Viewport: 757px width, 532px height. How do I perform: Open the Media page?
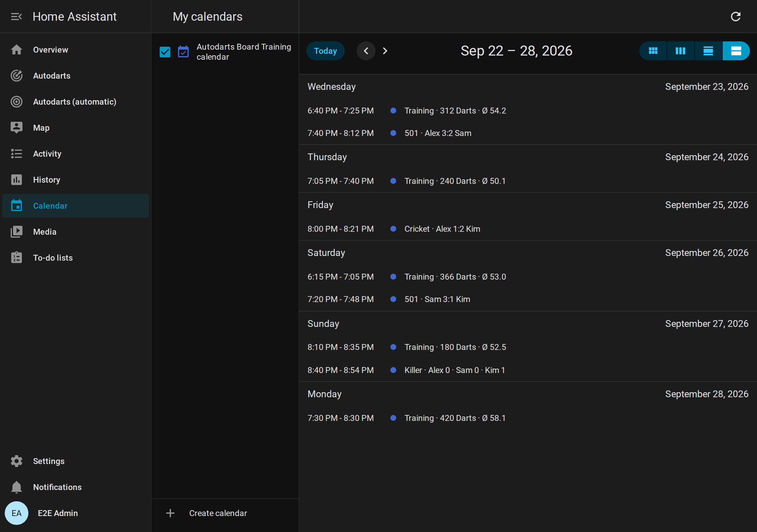click(75, 232)
